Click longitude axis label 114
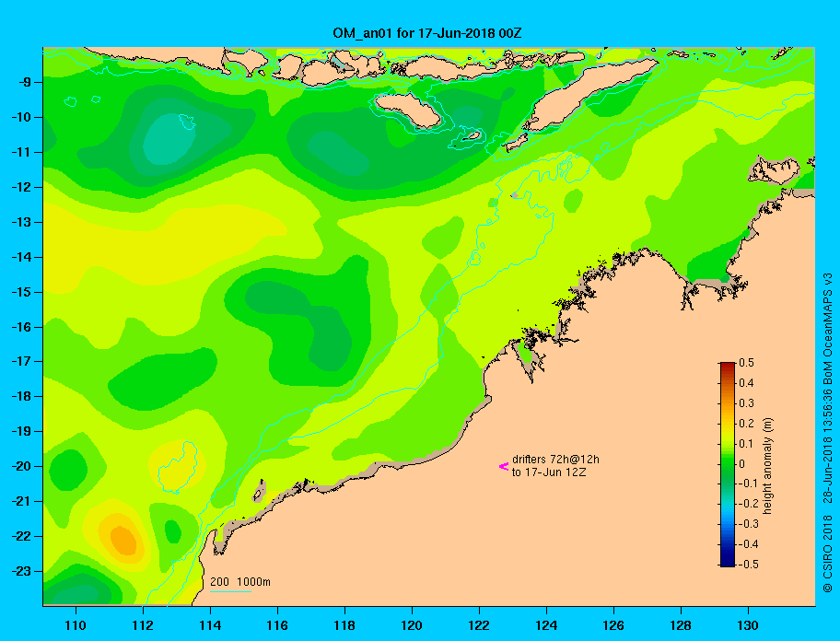The width and height of the screenshot is (840, 641). [210, 625]
